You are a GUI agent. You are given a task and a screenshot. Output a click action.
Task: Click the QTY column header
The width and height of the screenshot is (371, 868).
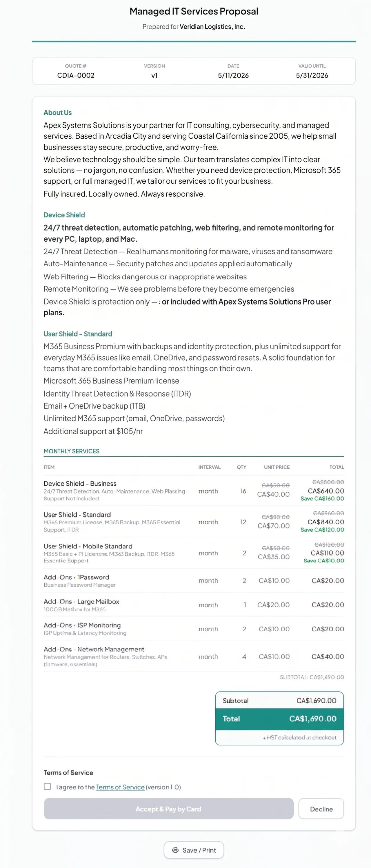coord(241,467)
